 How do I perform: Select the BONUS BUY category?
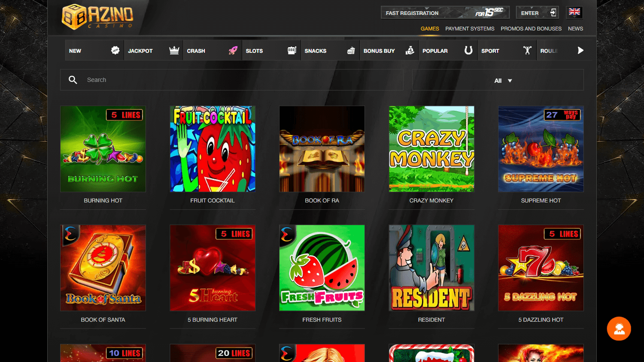(x=389, y=51)
